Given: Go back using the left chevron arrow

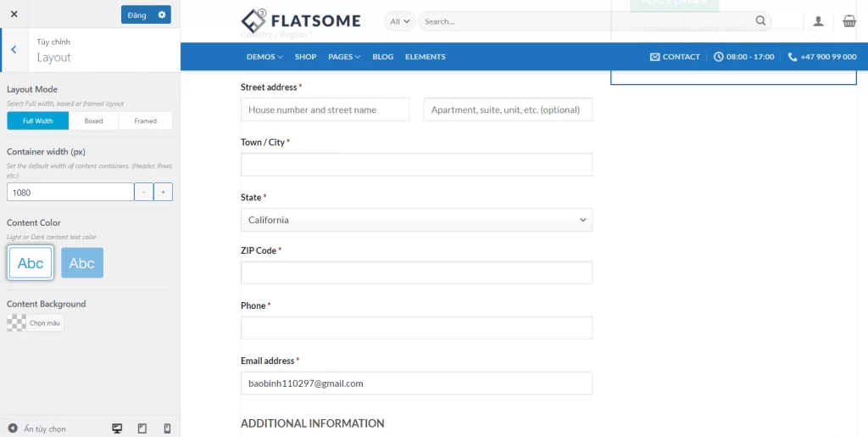Looking at the screenshot, I should coord(14,49).
